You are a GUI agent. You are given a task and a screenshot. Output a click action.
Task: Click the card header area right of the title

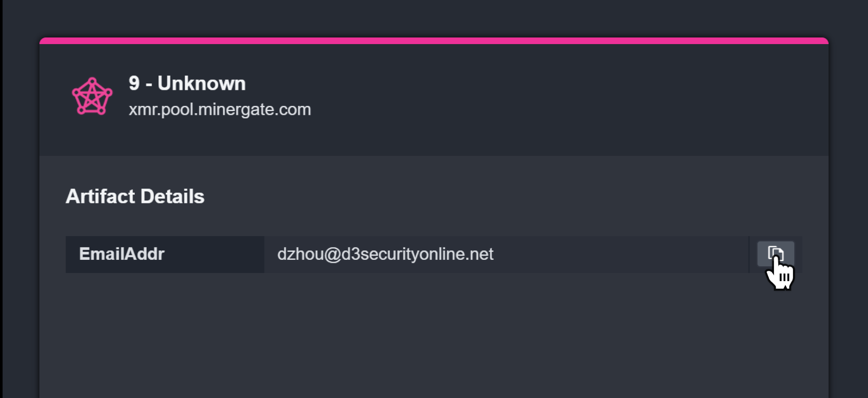tap(551, 97)
